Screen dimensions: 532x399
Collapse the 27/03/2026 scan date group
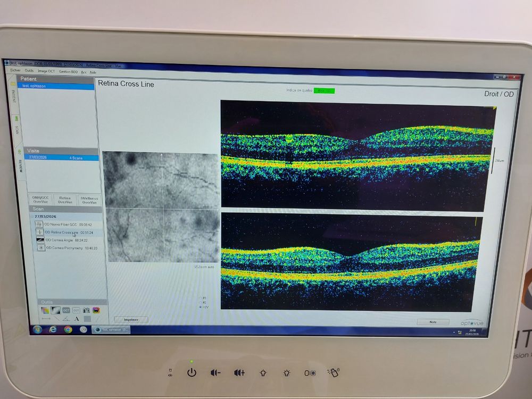32,217
